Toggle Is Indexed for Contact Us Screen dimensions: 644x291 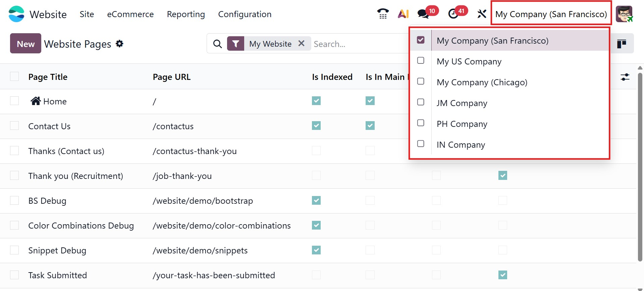point(316,126)
